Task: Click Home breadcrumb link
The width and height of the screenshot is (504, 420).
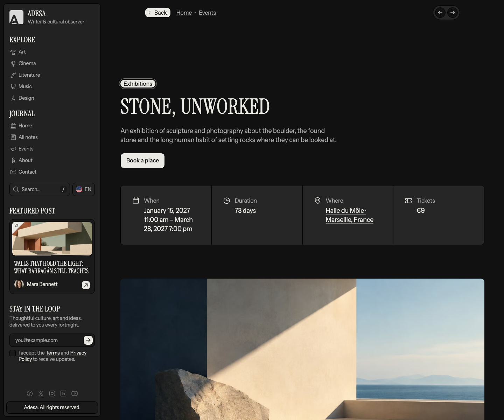Action: click(x=184, y=13)
